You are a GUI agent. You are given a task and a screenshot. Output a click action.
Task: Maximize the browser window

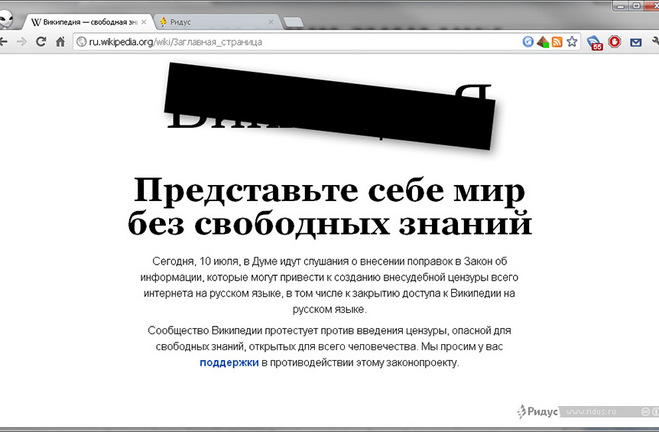pos(637,5)
